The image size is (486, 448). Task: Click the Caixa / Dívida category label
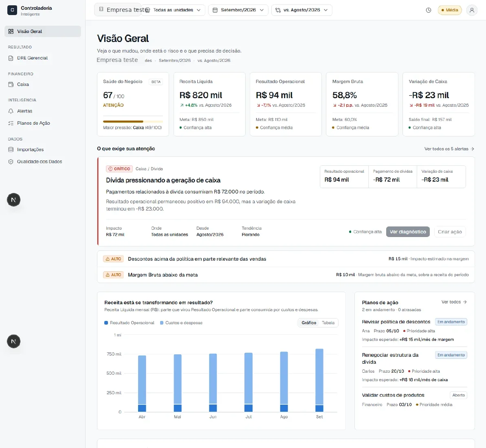click(149, 169)
